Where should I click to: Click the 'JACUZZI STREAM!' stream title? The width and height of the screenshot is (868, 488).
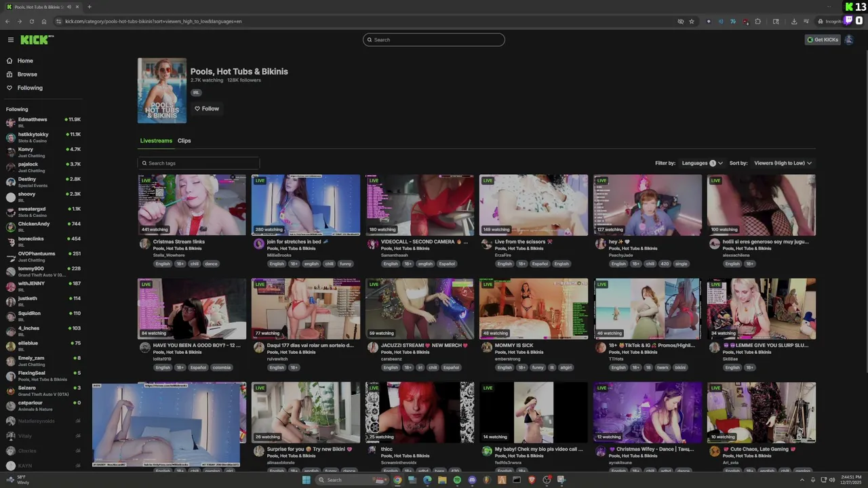(x=425, y=346)
